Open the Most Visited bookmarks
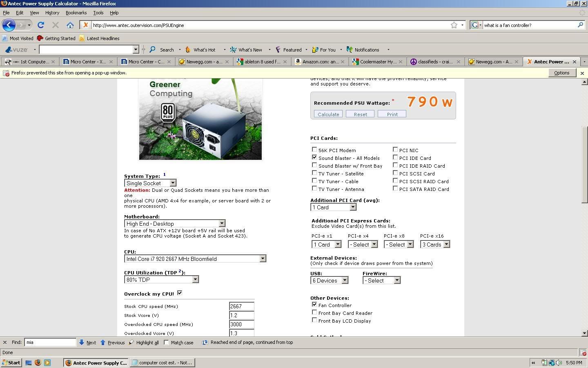588x368 pixels. point(18,38)
